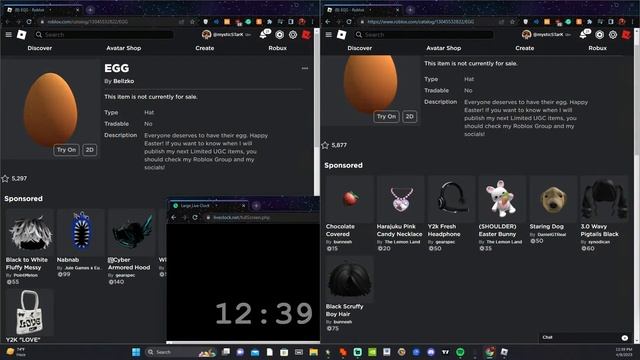Reload the Large Live Clock page
Screen dimensions: 640x360
[x=195, y=218]
